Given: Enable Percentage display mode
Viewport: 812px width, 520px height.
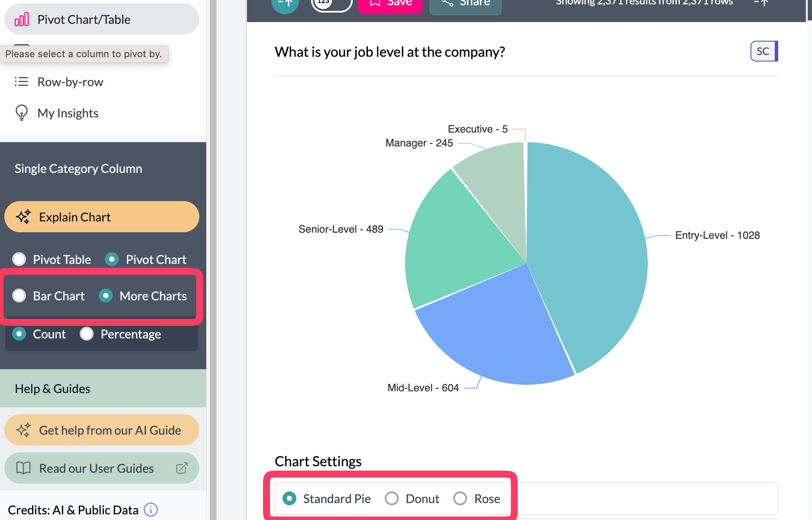Looking at the screenshot, I should pyautogui.click(x=87, y=334).
